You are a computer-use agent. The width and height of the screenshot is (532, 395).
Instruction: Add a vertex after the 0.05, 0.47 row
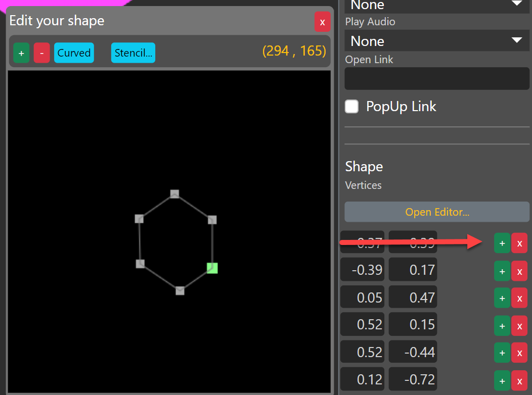click(502, 298)
